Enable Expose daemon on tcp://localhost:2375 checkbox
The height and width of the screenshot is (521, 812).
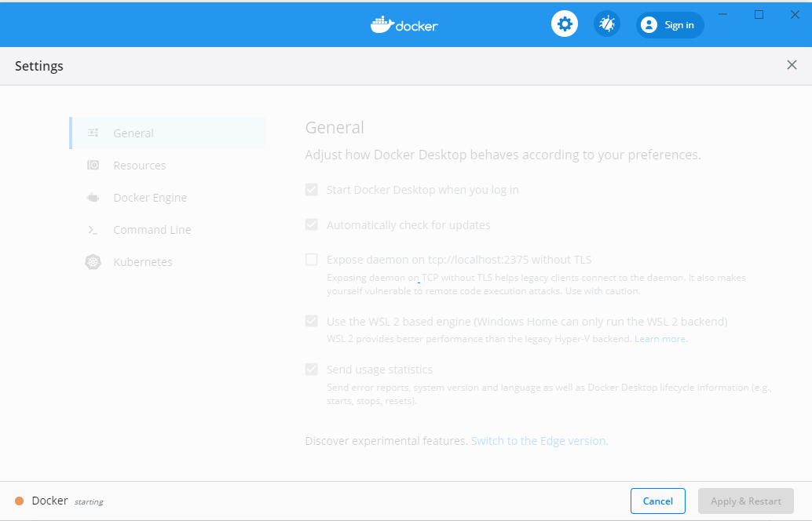click(x=311, y=259)
